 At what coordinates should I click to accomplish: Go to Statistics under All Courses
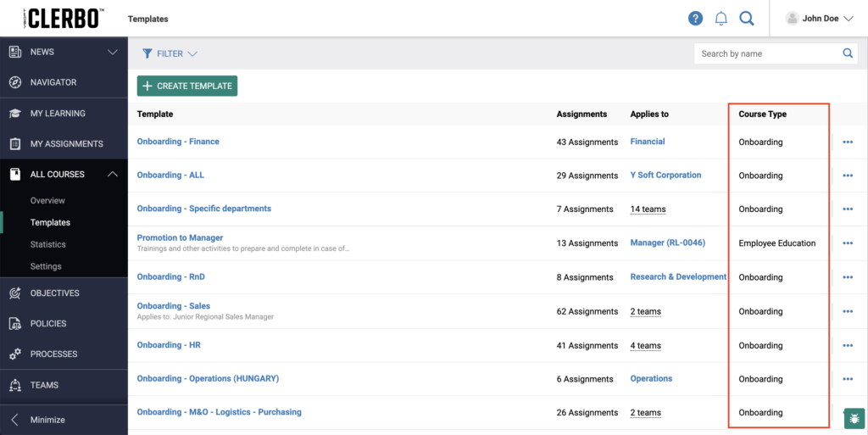tap(48, 244)
